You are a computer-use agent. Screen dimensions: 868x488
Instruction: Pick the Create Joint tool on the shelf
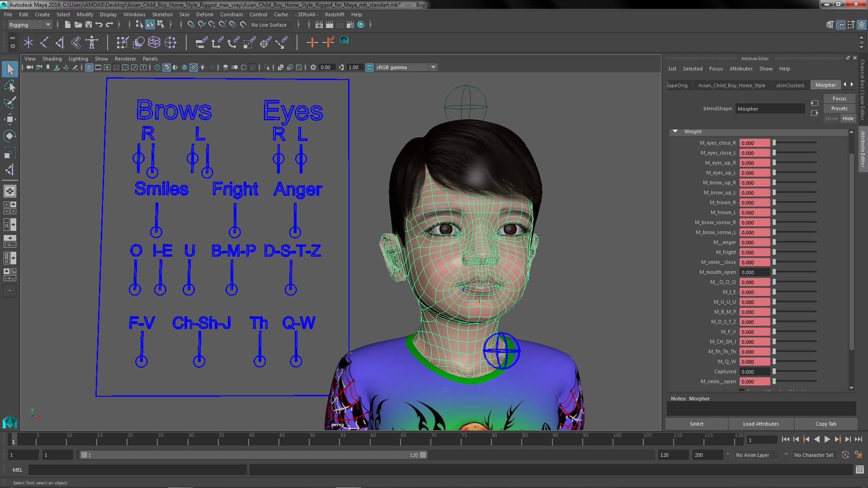point(44,42)
